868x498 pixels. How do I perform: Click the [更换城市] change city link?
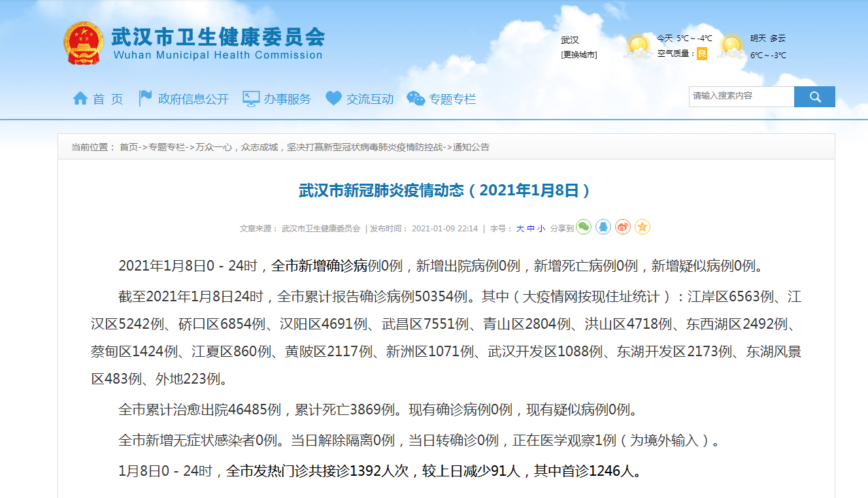click(x=579, y=55)
